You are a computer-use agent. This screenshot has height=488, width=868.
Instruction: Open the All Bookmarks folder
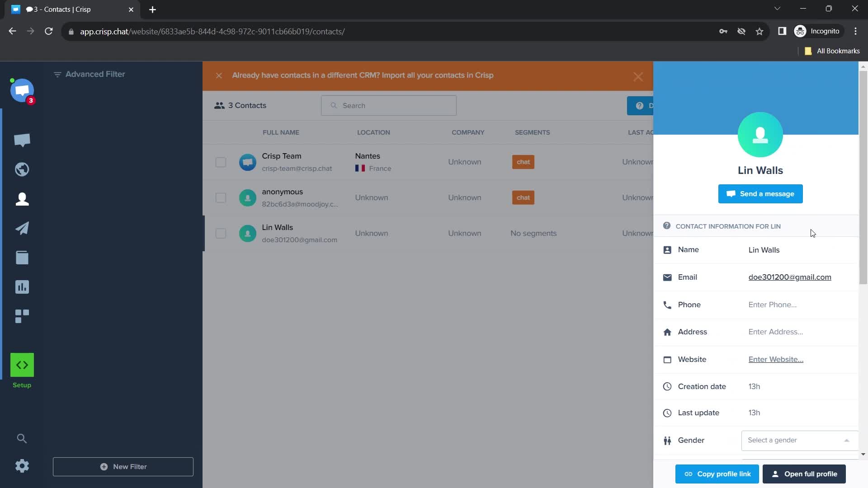832,51
